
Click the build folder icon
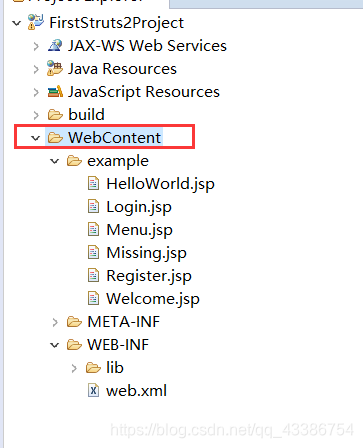[55, 115]
